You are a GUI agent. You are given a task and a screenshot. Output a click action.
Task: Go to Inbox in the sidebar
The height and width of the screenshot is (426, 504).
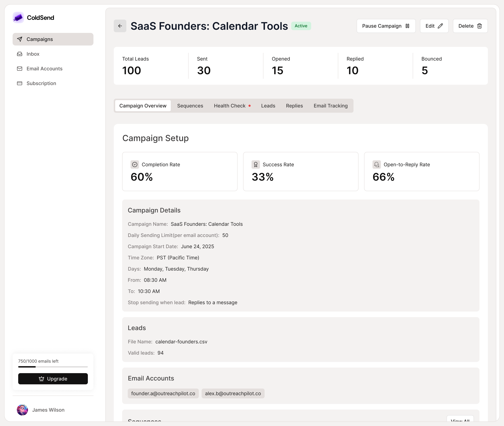click(x=53, y=54)
